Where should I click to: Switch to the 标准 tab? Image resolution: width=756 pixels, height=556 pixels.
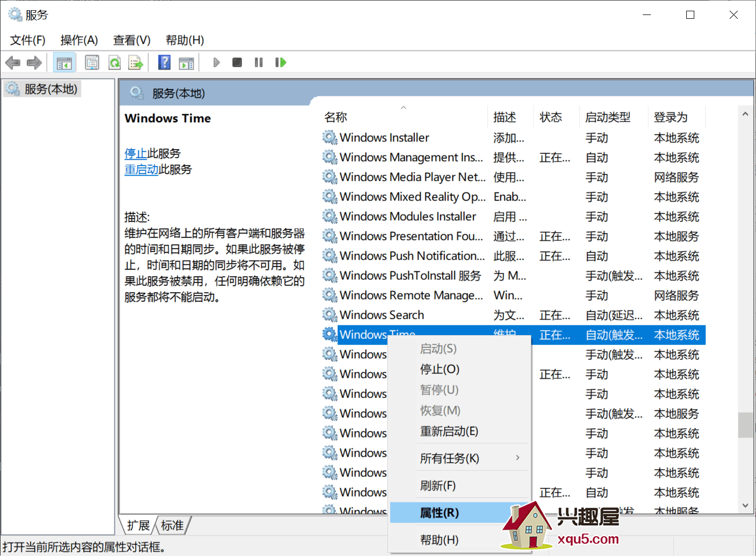(172, 525)
